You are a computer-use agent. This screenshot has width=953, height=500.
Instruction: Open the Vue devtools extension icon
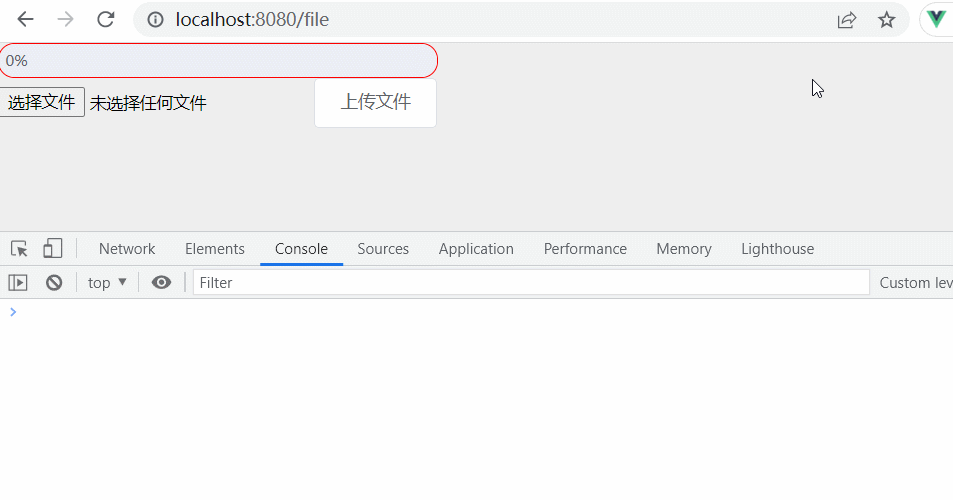[x=937, y=20]
